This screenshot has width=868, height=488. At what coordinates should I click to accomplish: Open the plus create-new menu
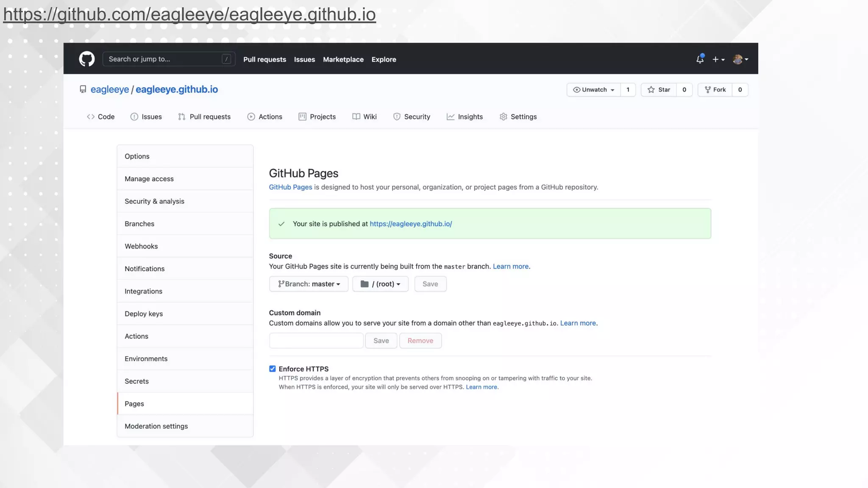(x=718, y=59)
